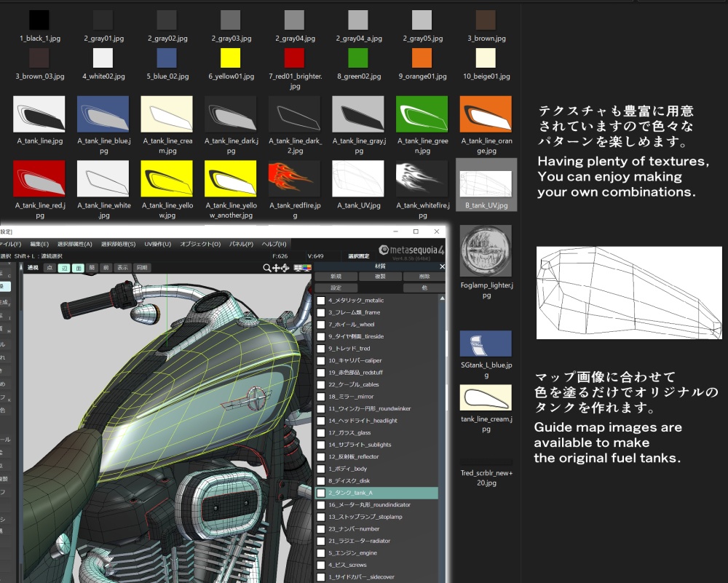Enable 面 face selection mode
This screenshot has width=728, height=583.
pyautogui.click(x=79, y=267)
